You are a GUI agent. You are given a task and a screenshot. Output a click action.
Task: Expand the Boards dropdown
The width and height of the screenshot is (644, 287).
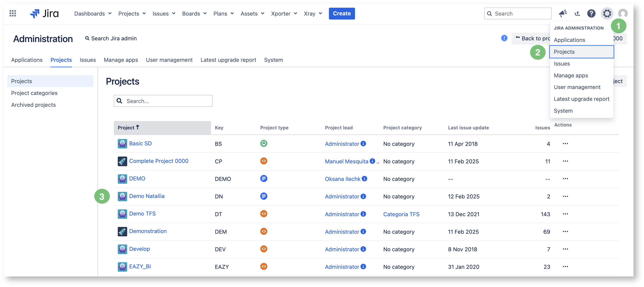point(194,14)
